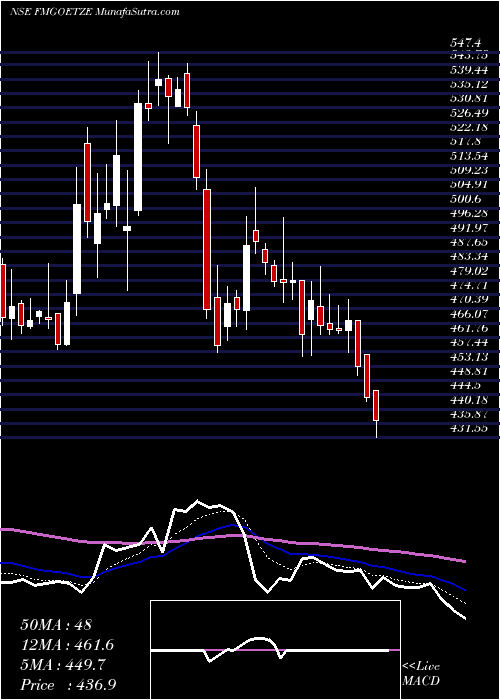Open the MACD inset chart box
The height and width of the screenshot is (700, 500).
[x=275, y=650]
